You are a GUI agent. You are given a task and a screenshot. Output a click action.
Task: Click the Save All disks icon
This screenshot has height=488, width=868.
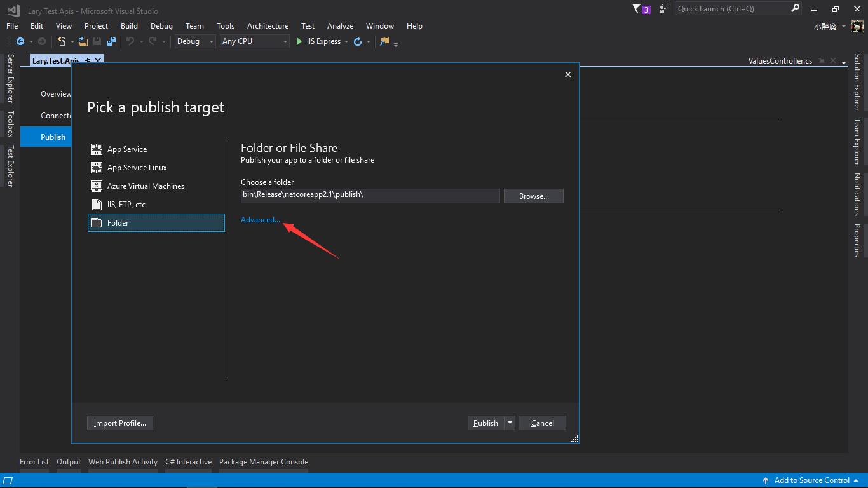111,41
